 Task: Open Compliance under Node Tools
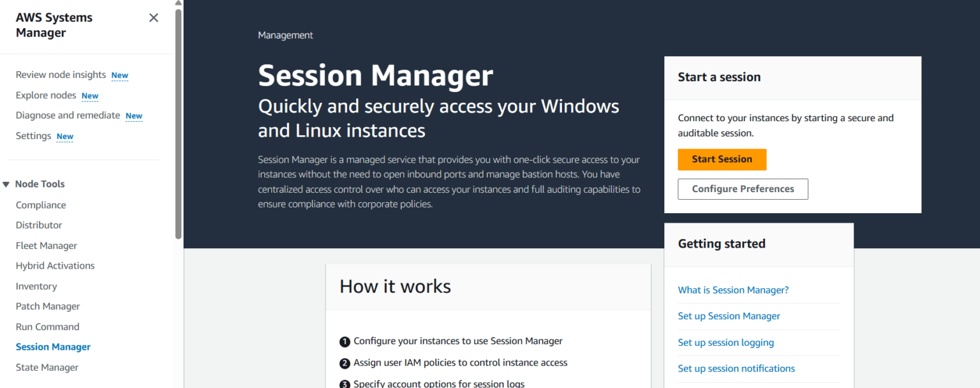tap(41, 205)
